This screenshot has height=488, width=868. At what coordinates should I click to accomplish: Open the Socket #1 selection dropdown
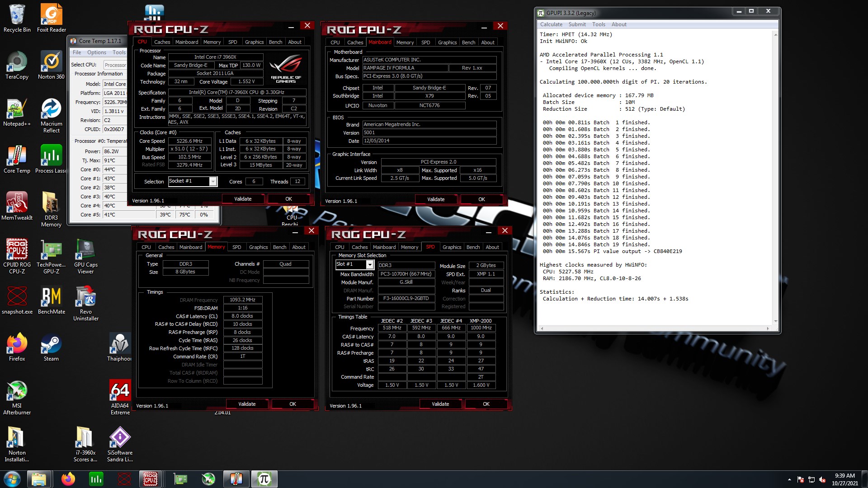(212, 181)
